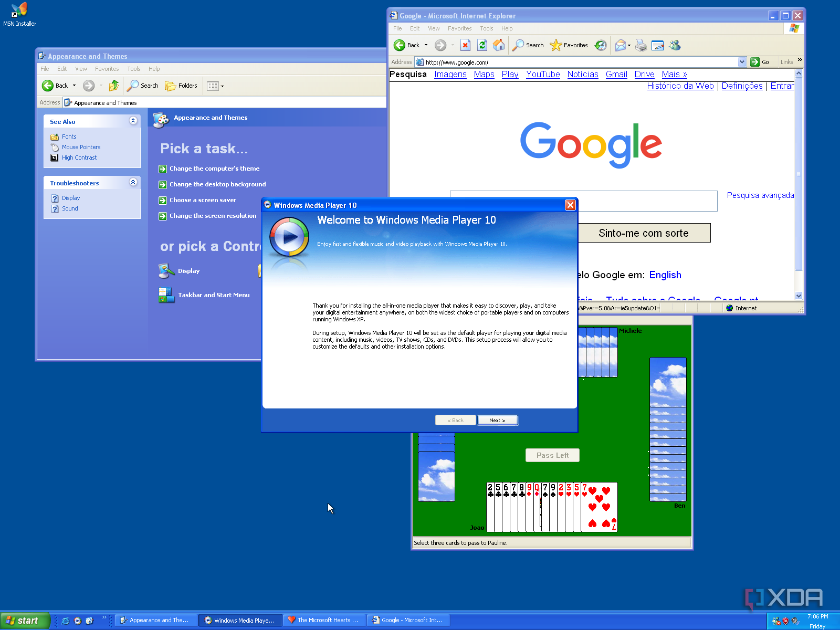Click the Print icon in Internet Explorer
This screenshot has height=630, width=840.
tap(640, 46)
